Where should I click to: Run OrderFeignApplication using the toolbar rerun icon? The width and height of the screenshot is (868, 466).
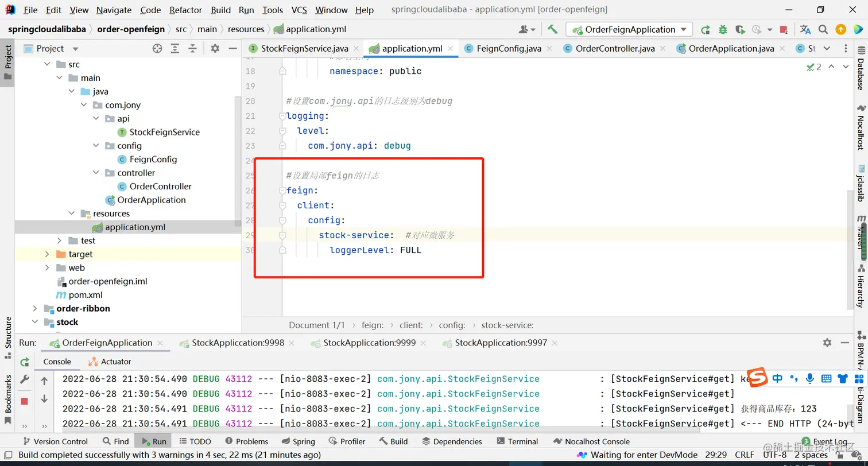point(705,29)
